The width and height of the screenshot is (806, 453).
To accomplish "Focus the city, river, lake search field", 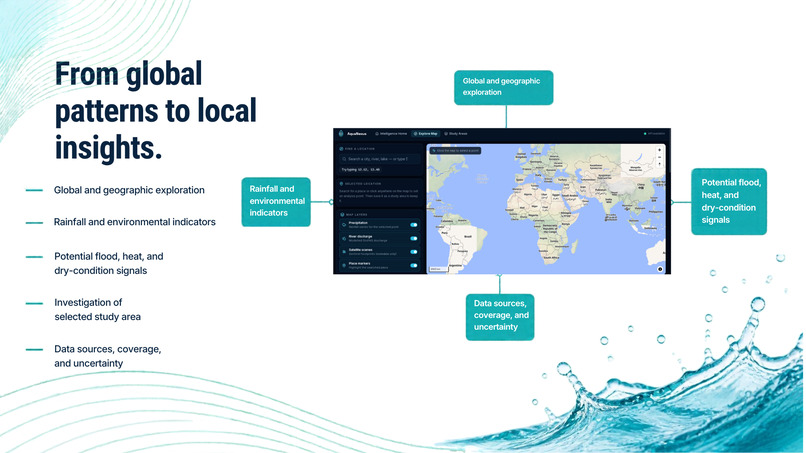I will coord(379,159).
